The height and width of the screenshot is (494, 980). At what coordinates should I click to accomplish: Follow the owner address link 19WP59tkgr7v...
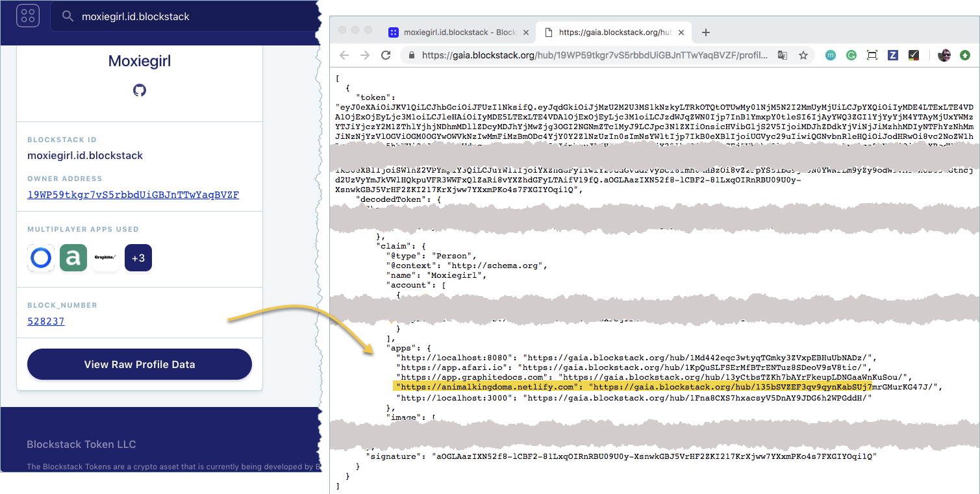click(x=133, y=195)
